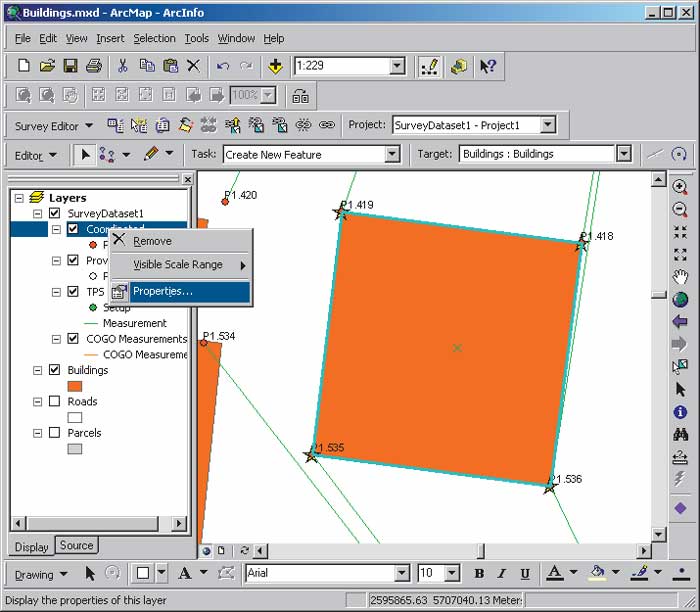Click the Roads white symbol swatch
This screenshot has height=612, width=700.
tap(75, 417)
